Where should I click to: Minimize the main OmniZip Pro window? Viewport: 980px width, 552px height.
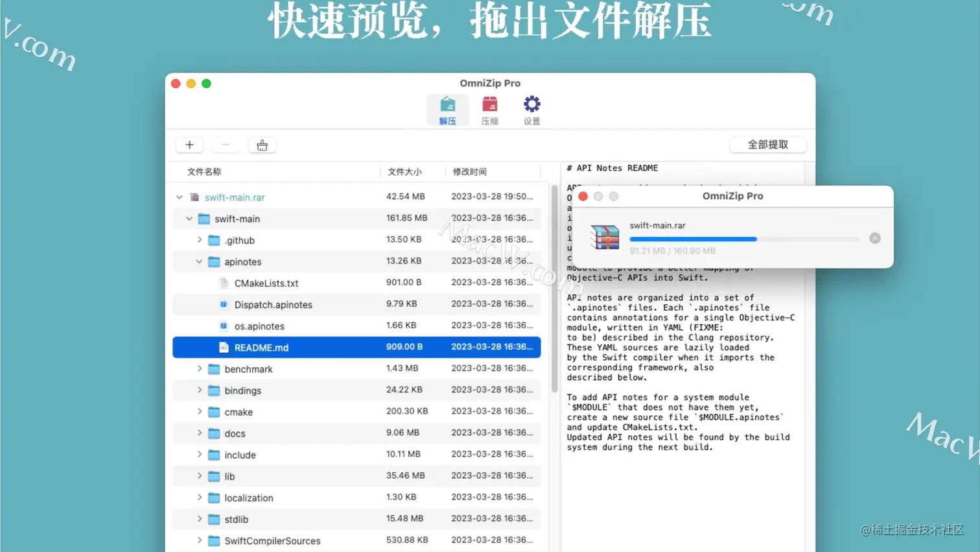coord(191,84)
